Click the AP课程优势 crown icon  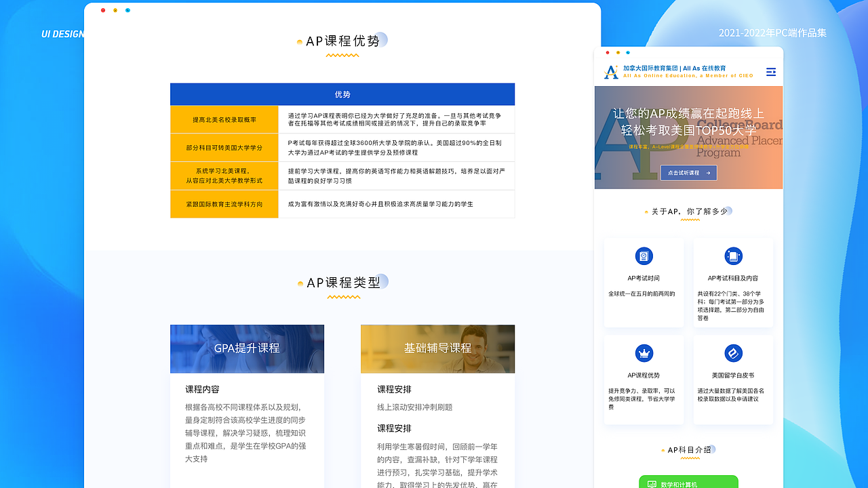coord(644,353)
